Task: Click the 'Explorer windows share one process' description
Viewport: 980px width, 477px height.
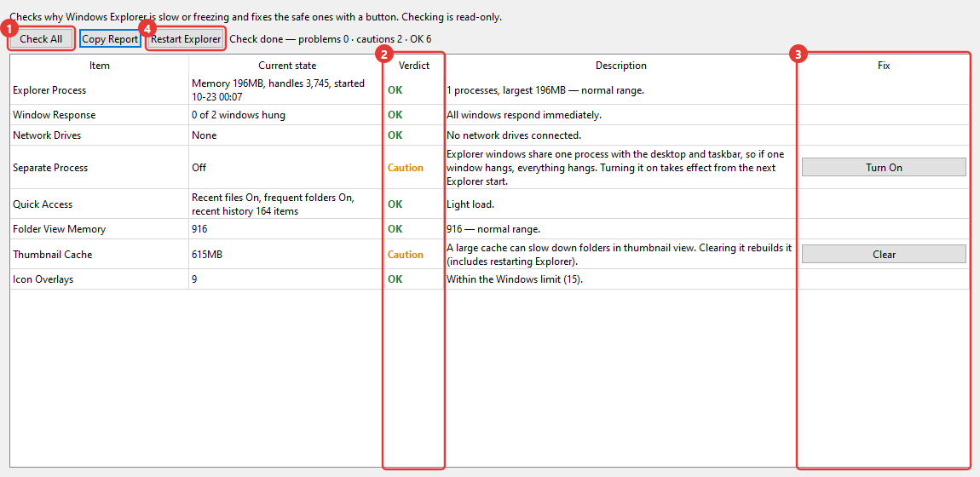Action: [x=620, y=168]
